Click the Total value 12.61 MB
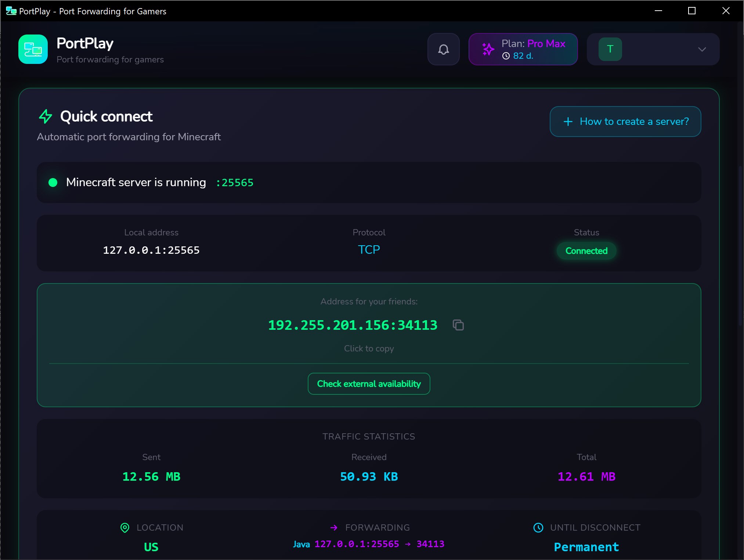This screenshot has height=560, width=744. click(x=586, y=477)
